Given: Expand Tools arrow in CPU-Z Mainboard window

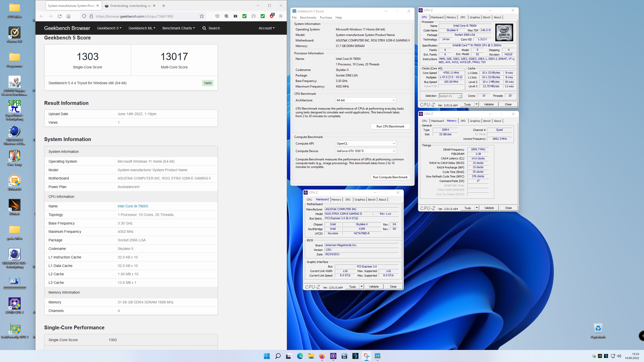Looking at the screenshot, I should (x=361, y=287).
